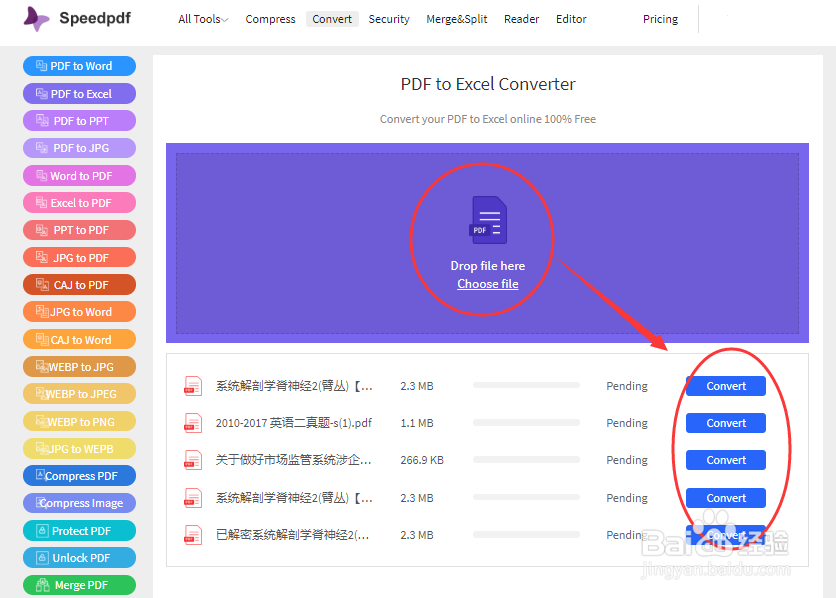The image size is (836, 598).
Task: Click PDF icon of 2010-2017 英语二真题-s(1).pdf
Action: coord(193,423)
